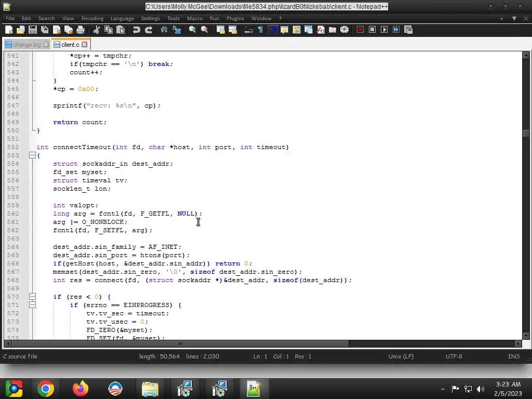Image resolution: width=532 pixels, height=399 pixels.
Task: Click the Copy toolbar icon
Action: 109,30
